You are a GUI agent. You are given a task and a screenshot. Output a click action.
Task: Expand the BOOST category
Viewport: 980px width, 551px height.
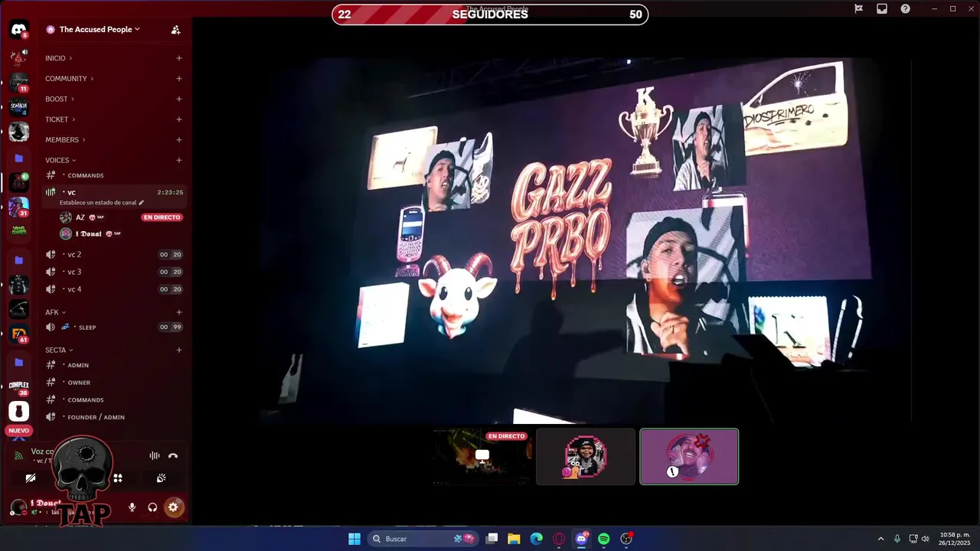(x=60, y=99)
